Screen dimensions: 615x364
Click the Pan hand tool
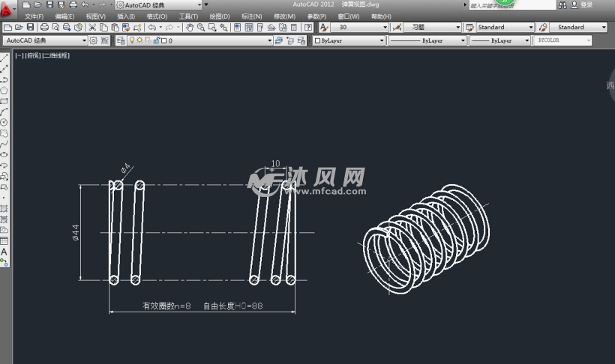pyautogui.click(x=190, y=28)
